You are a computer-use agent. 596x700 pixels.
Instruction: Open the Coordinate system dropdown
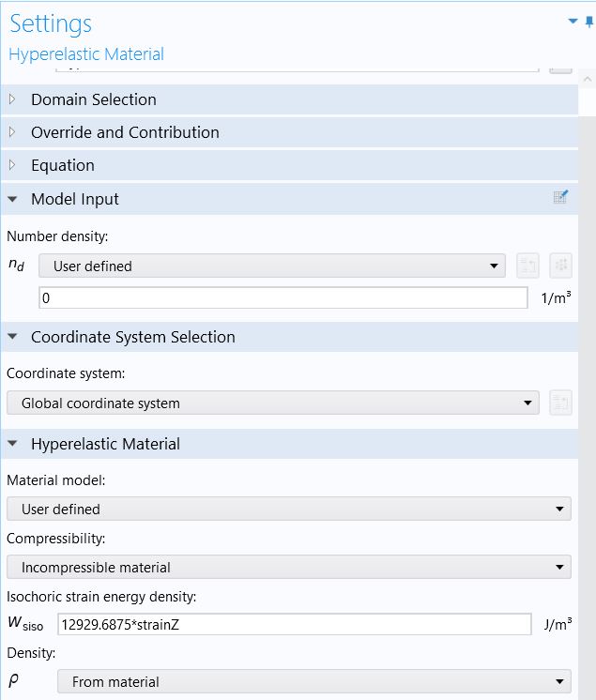[x=272, y=403]
